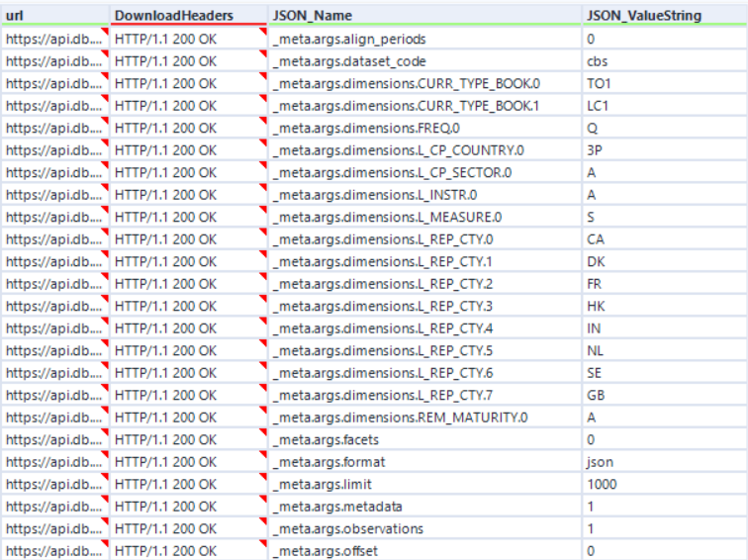Select the _meta.args.dataset_code cell
Viewport: 748px width, 560px height.
pyautogui.click(x=424, y=61)
